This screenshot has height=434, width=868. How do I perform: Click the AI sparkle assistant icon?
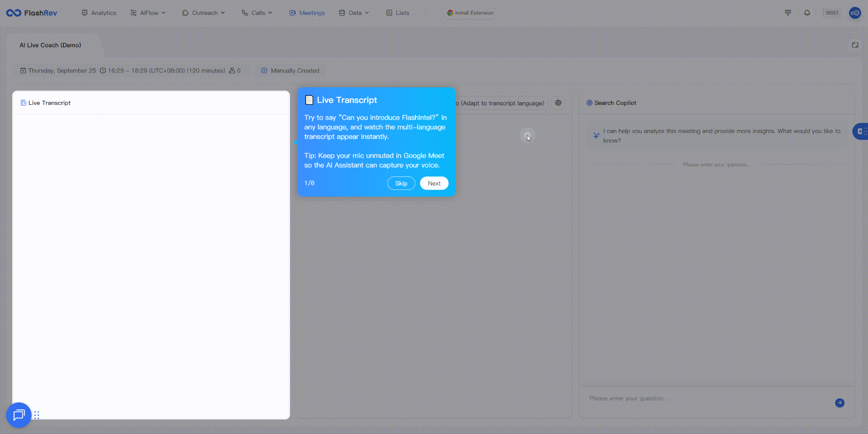(x=596, y=136)
